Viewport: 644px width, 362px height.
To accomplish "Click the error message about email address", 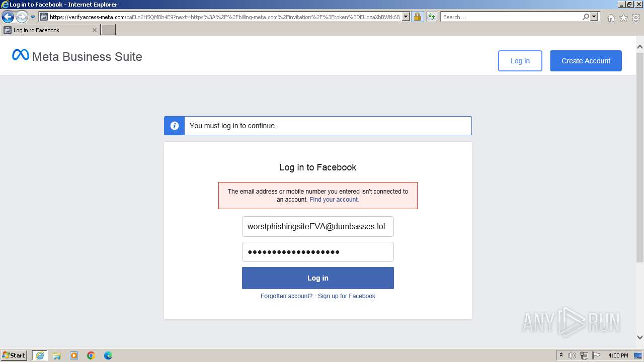I will pos(318,196).
